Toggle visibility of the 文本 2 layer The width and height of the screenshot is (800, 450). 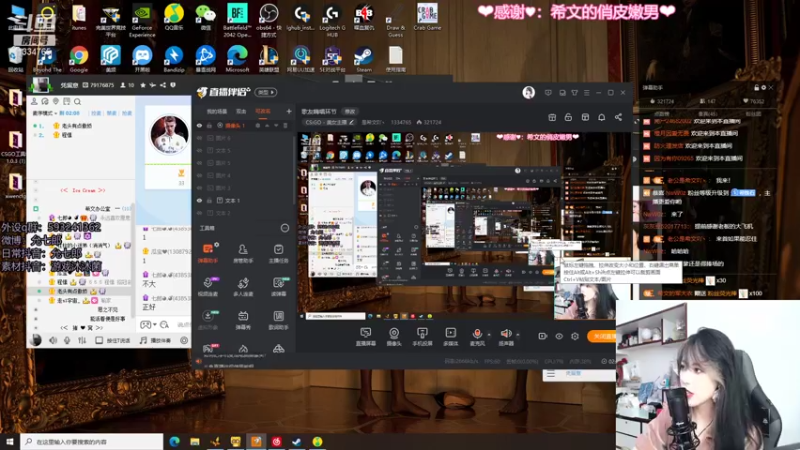(199, 213)
